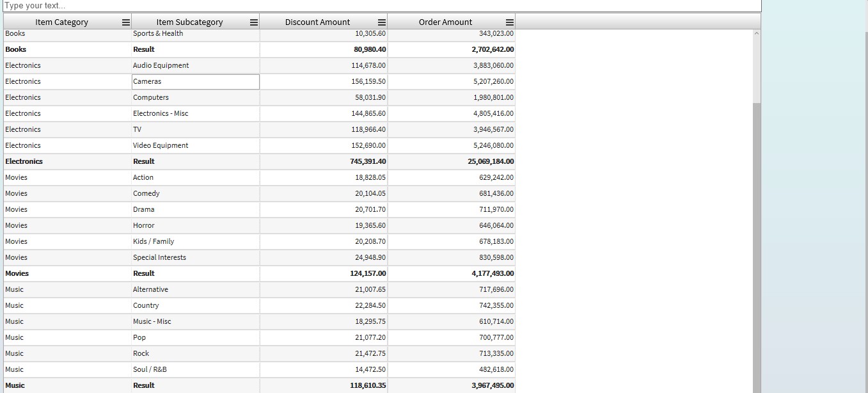Open the Item Subcategory column menu icon
868x393 pixels.
pos(254,22)
